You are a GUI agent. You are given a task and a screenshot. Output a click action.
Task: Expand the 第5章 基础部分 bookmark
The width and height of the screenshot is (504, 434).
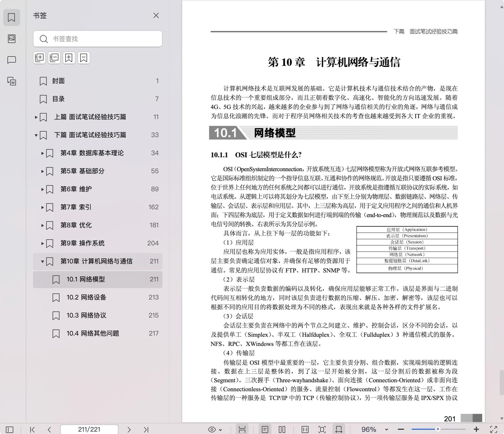(42, 171)
